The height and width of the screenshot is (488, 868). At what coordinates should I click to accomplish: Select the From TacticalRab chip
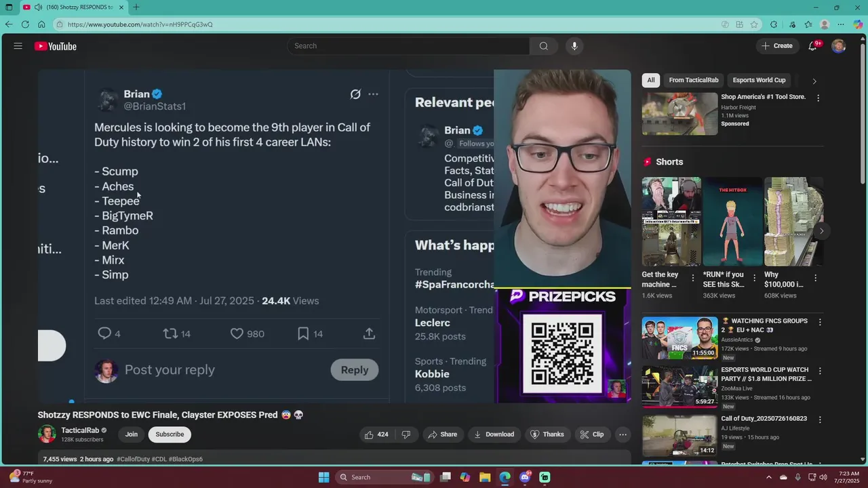pyautogui.click(x=694, y=80)
